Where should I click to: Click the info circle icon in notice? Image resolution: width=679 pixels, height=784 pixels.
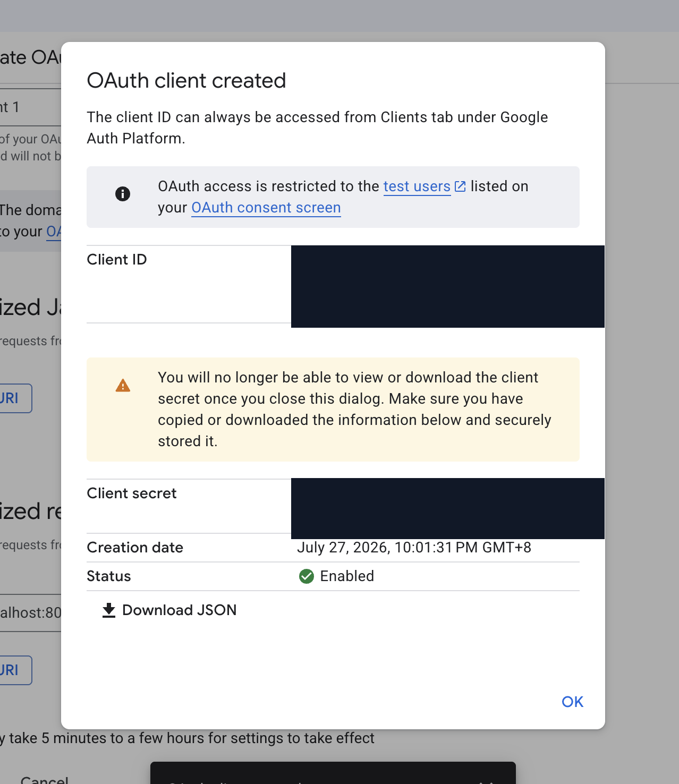click(x=123, y=194)
